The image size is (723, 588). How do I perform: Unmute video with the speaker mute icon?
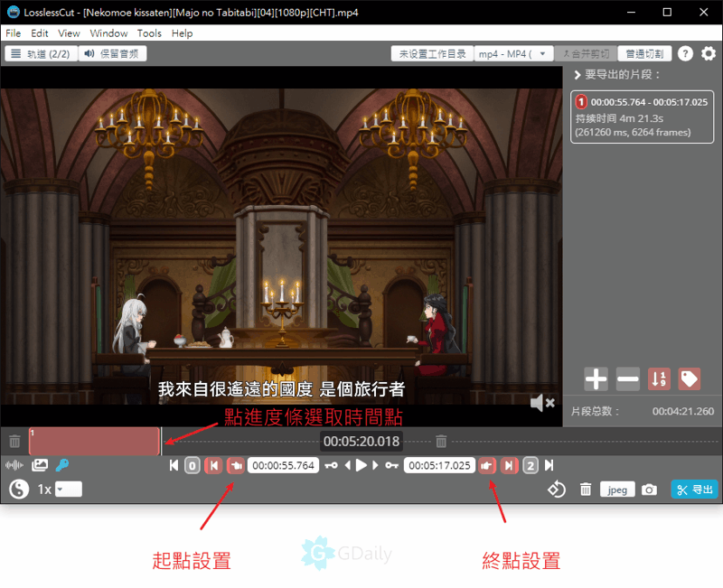click(542, 403)
